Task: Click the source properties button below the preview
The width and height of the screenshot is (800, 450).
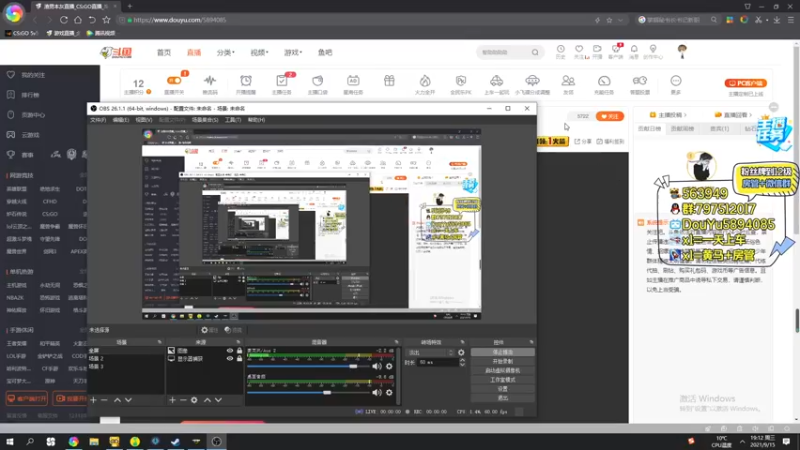Action: tap(210, 330)
